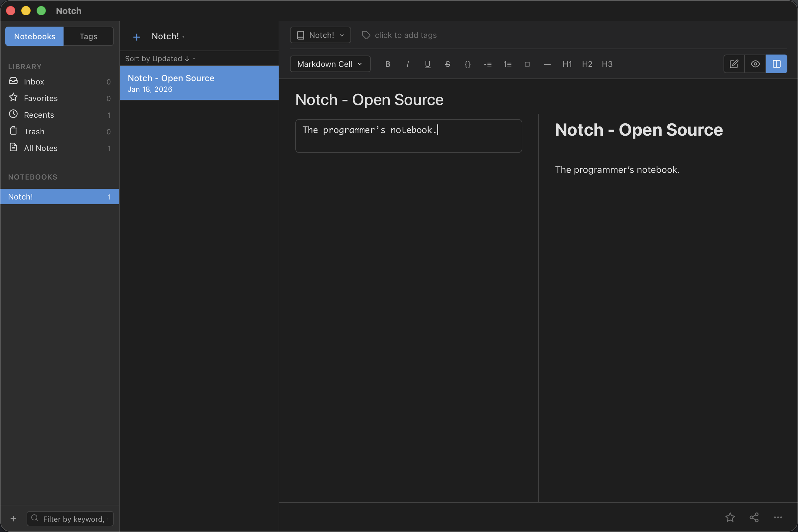Image resolution: width=798 pixels, height=532 pixels.
Task: Switch to edit-only mode with pencil icon
Action: [x=734, y=64]
